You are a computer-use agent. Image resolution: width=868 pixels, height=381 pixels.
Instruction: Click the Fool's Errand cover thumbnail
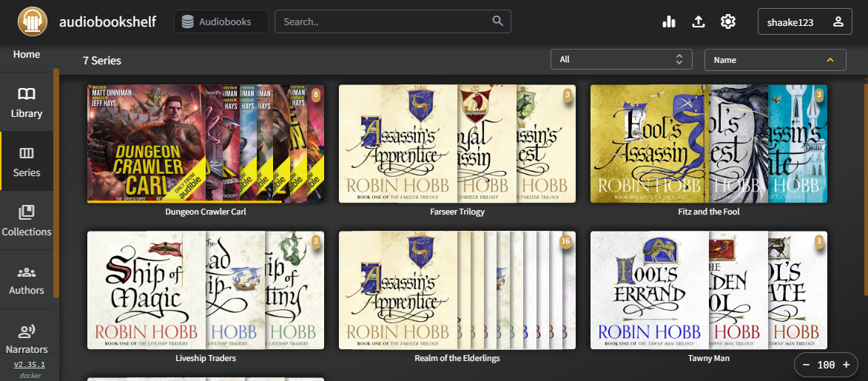click(x=650, y=290)
